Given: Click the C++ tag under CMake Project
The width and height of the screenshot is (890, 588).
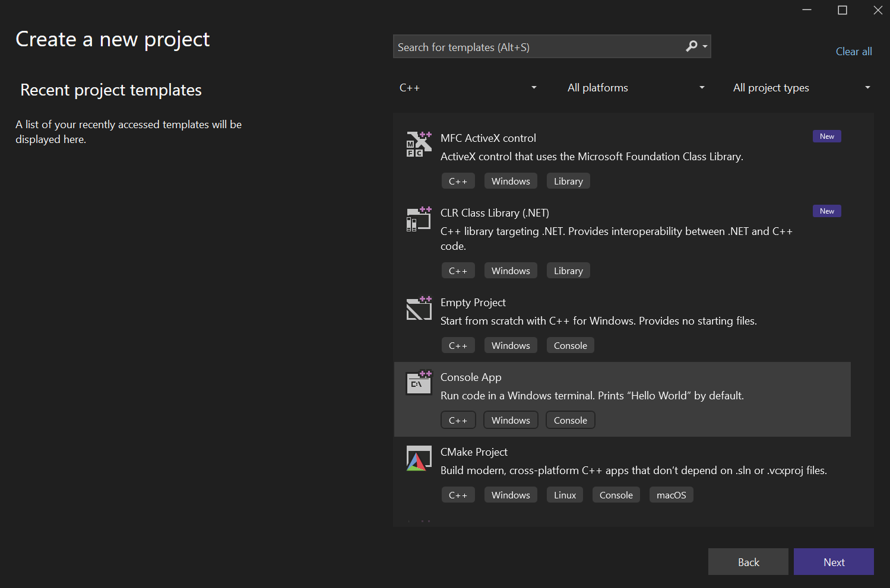Looking at the screenshot, I should pyautogui.click(x=458, y=495).
